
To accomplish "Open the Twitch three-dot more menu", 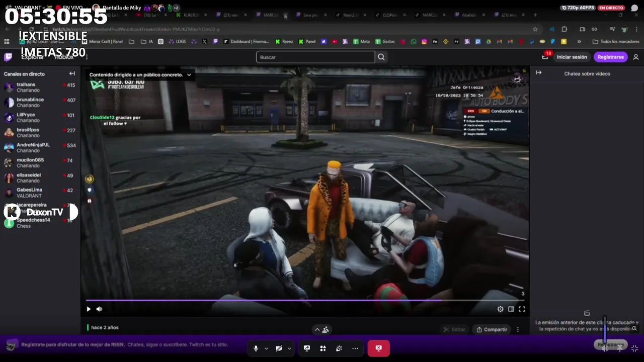I will point(87,57).
